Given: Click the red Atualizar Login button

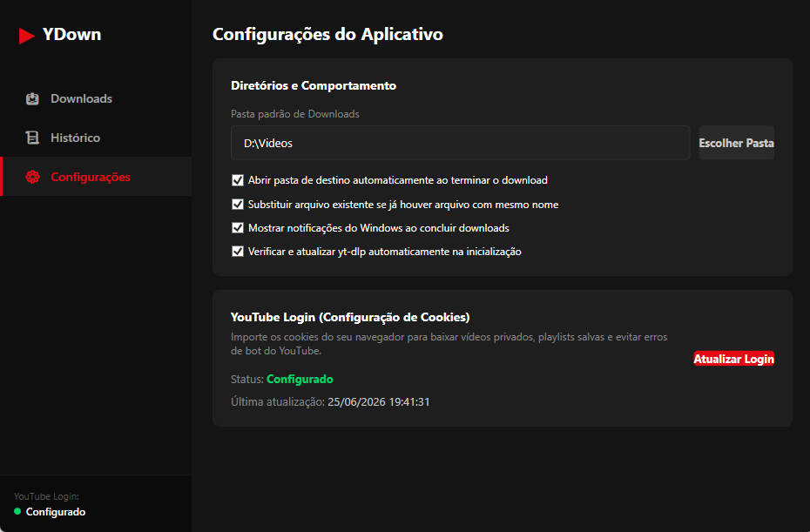Looking at the screenshot, I should click(x=733, y=359).
